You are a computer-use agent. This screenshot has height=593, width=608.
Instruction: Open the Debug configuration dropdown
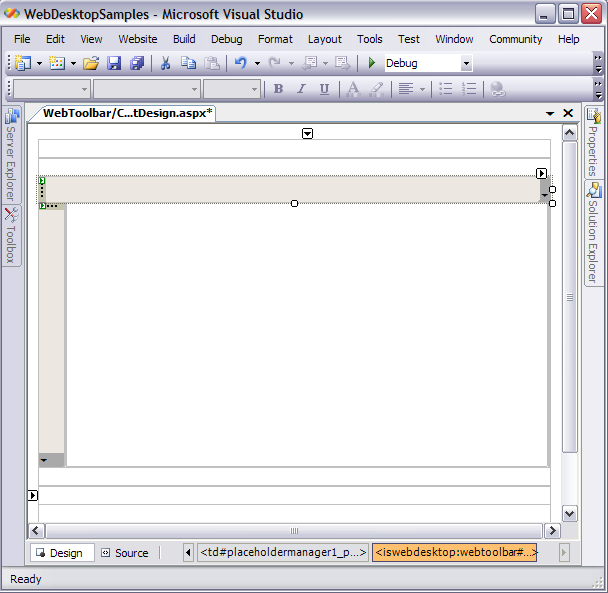[x=466, y=63]
